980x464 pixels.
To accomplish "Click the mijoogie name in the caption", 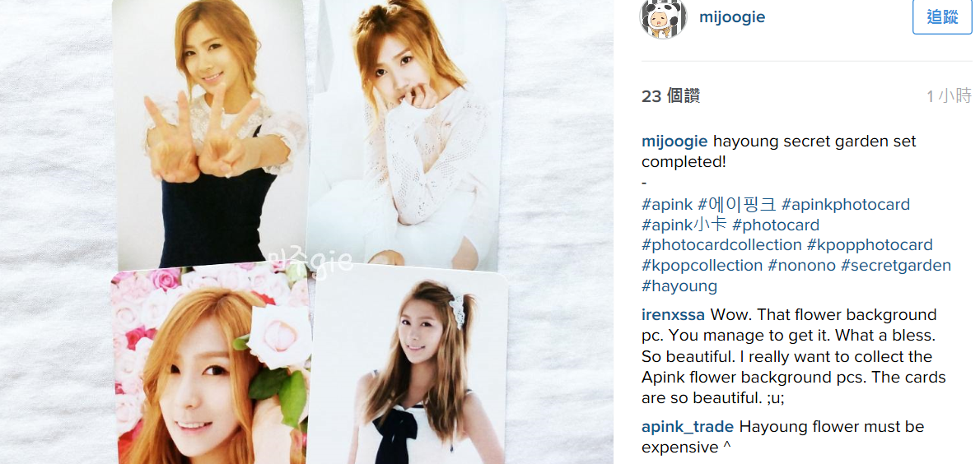I will coord(674,142).
